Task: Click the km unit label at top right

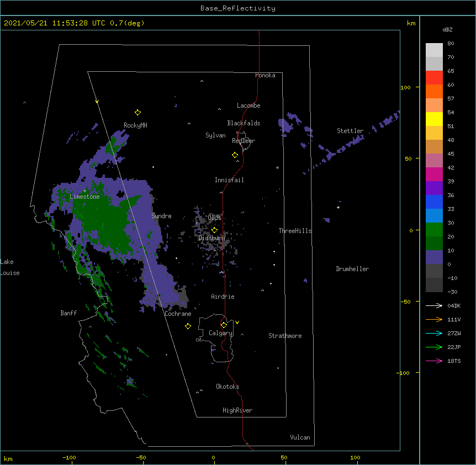Action: [411, 23]
